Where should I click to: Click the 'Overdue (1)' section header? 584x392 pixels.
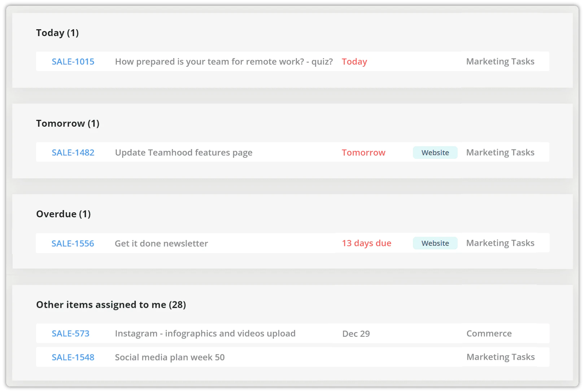pos(63,214)
